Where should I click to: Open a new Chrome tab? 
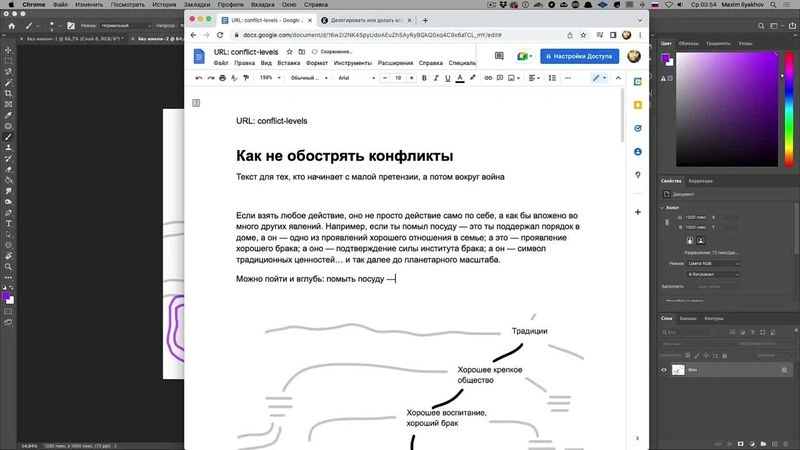[x=426, y=20]
